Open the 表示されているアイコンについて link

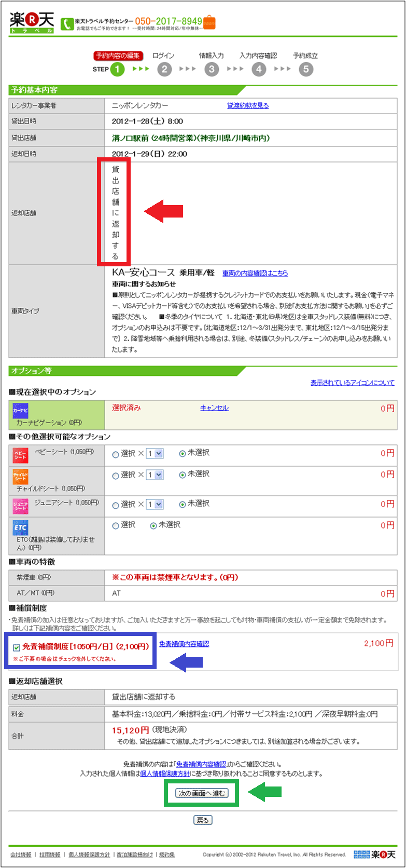click(353, 383)
